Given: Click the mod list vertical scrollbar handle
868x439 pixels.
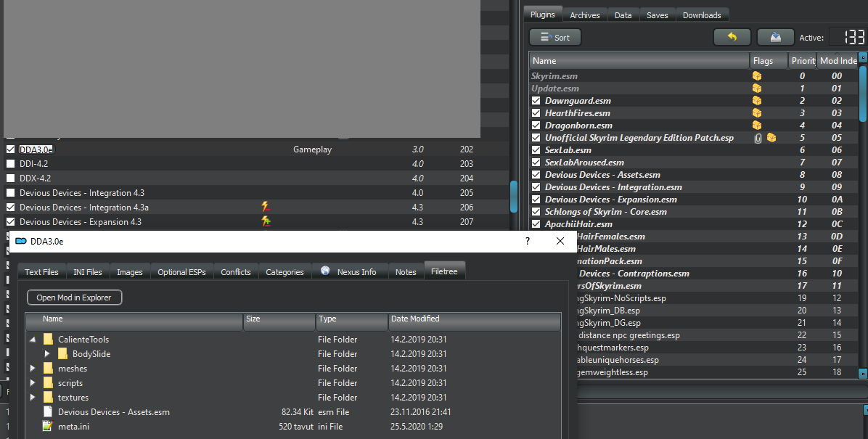Looking at the screenshot, I should pos(514,196).
